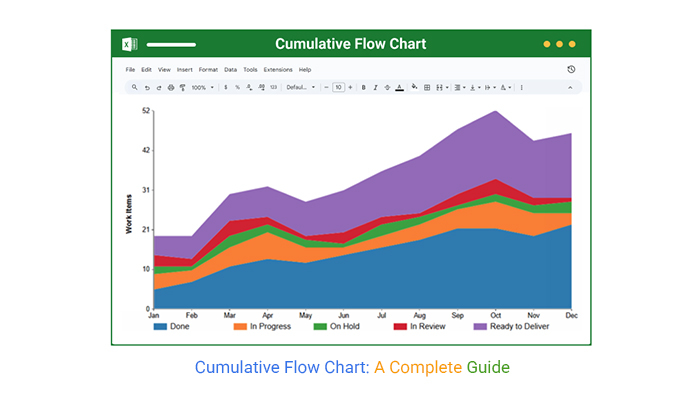
Task: Click the search magnifier icon in toolbar
Action: (x=135, y=88)
